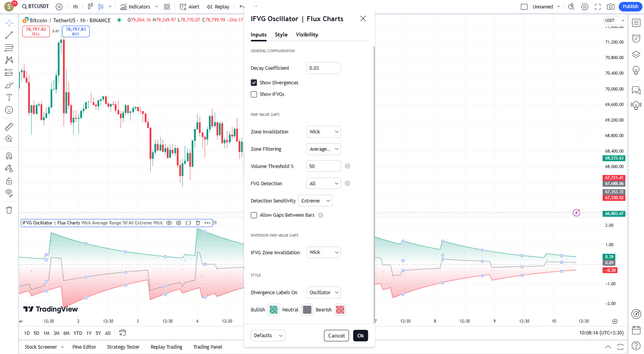Open the Divergence Labels On dropdown
Image resolution: width=644 pixels, height=354 pixels.
pos(324,293)
